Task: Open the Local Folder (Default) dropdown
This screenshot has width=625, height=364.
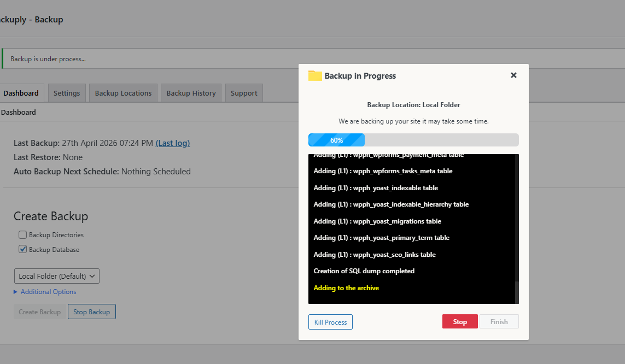Action: coord(57,276)
